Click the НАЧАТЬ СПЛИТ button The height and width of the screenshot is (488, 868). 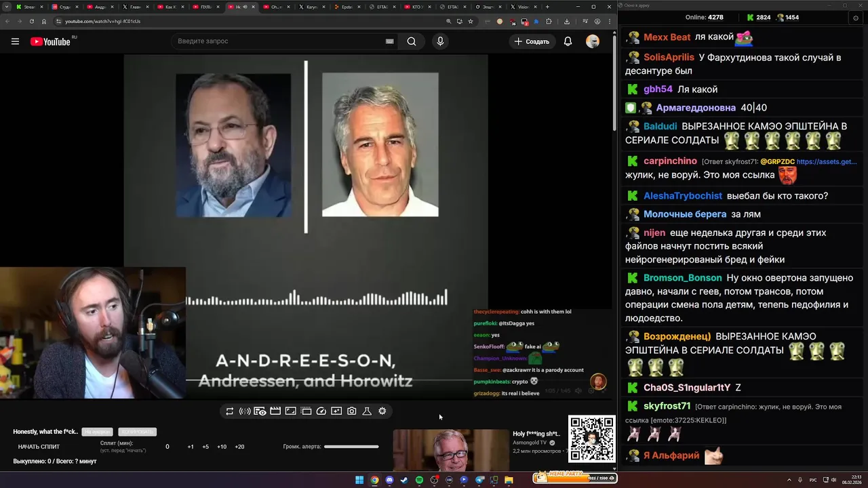[x=39, y=447]
